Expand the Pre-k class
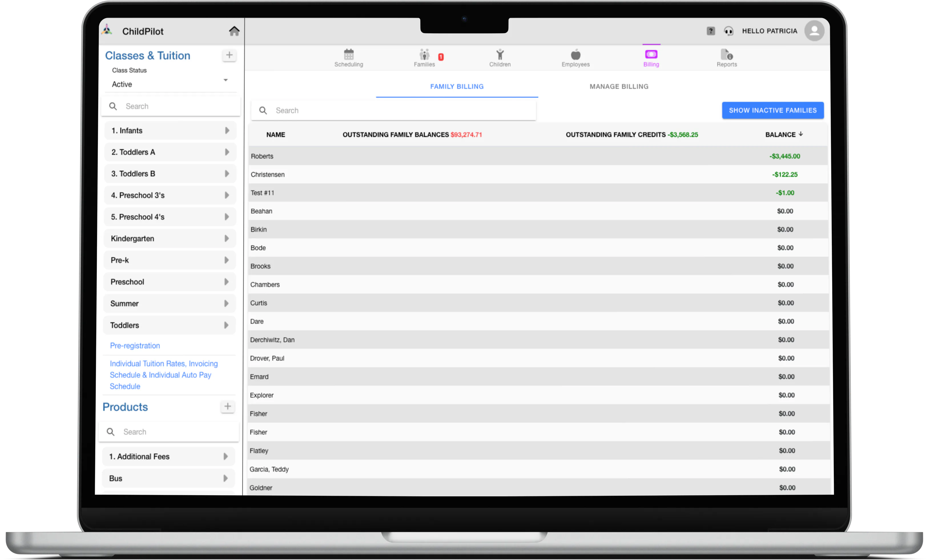The image size is (930, 560). tap(170, 260)
